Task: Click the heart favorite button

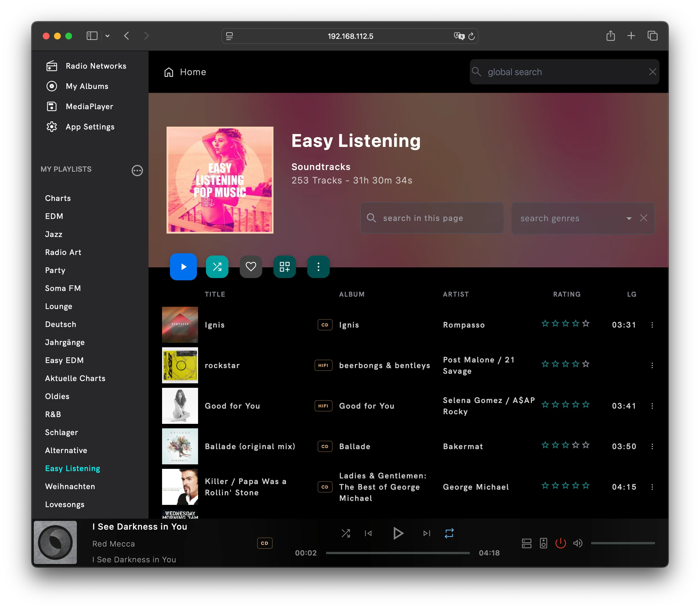Action: (x=251, y=267)
